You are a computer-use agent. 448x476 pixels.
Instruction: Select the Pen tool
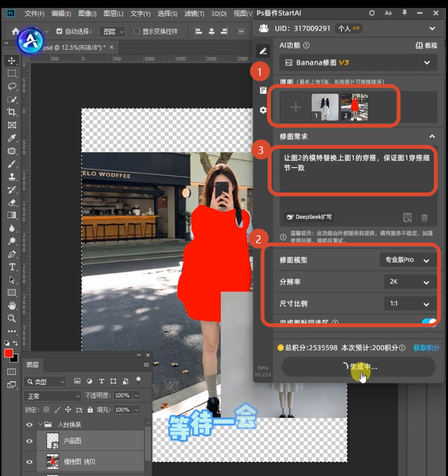pyautogui.click(x=12, y=254)
